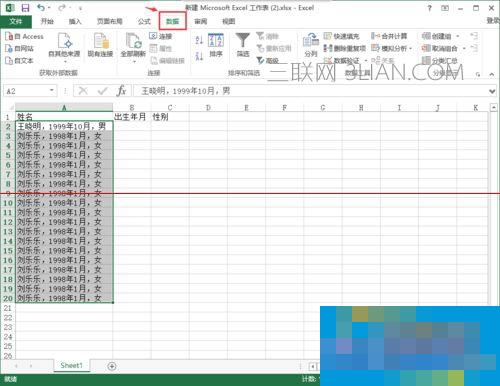Select column D header
500x386 pixels.
coord(208,107)
